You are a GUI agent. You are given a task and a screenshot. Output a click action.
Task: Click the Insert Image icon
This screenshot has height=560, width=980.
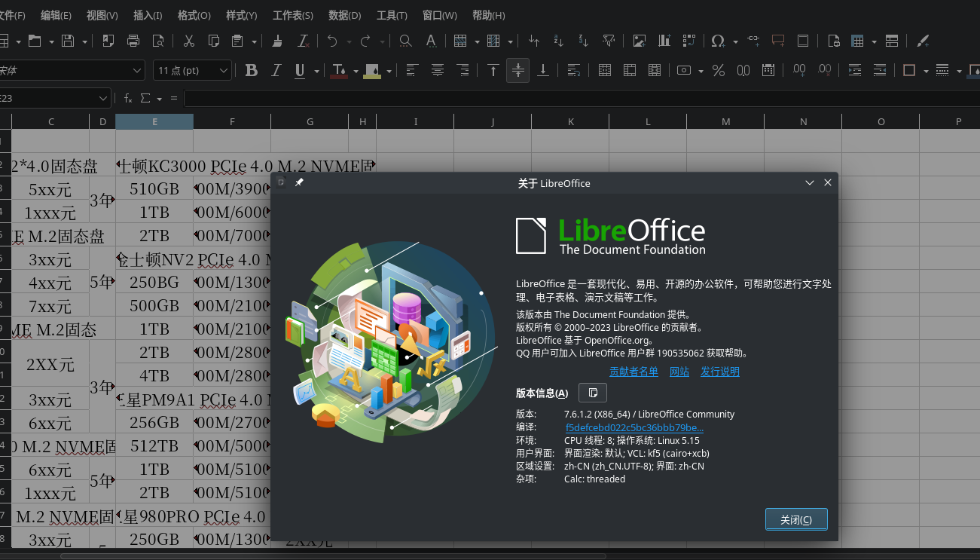[x=640, y=41]
